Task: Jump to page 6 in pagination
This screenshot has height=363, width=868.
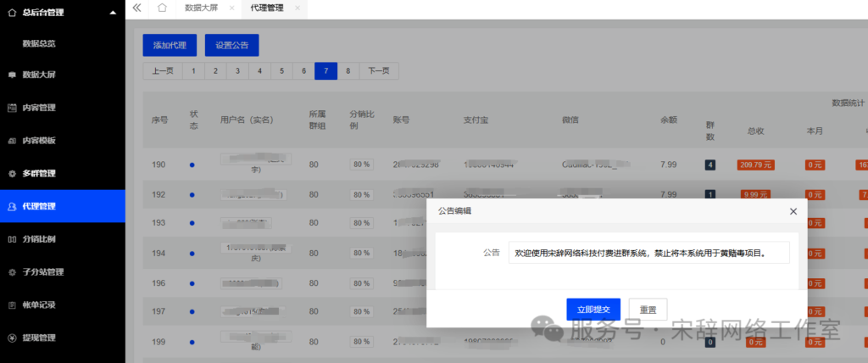Action: click(x=304, y=71)
